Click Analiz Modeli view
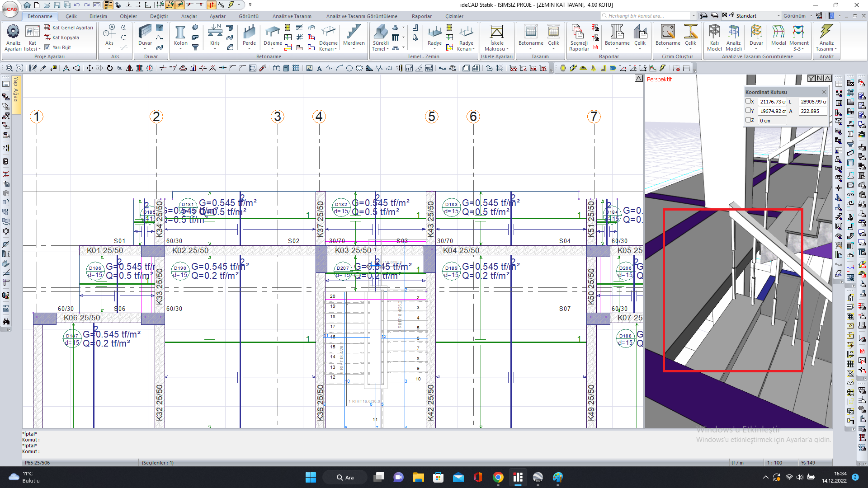This screenshot has height=488, width=868. (x=733, y=38)
